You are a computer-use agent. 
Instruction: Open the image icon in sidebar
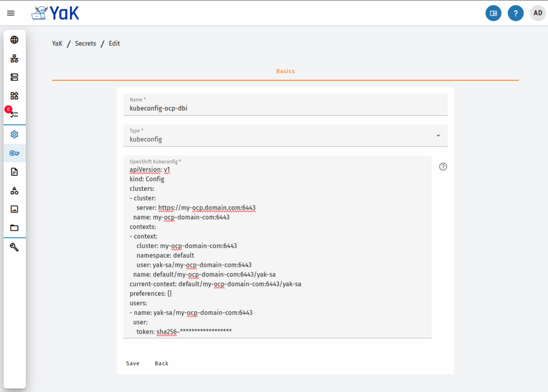(14, 209)
